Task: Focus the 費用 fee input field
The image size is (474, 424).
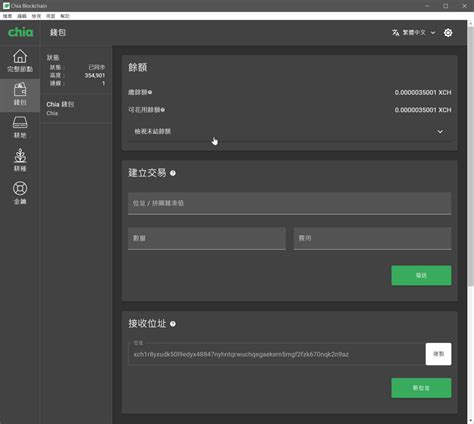Action: point(372,238)
